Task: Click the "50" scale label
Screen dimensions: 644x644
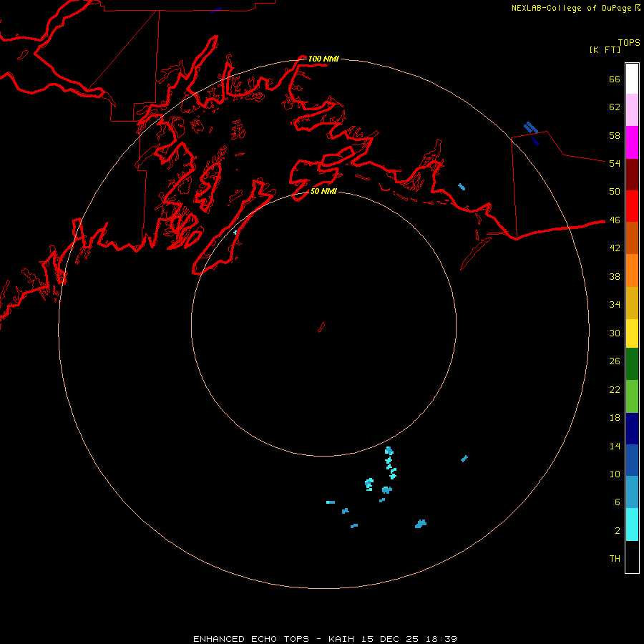Action: click(615, 192)
